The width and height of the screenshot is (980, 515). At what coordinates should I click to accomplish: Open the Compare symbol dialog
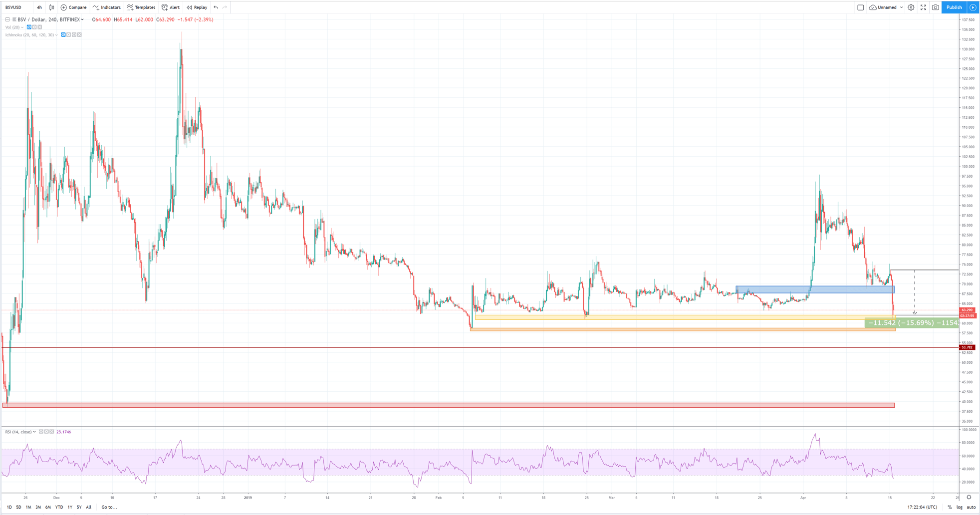click(x=73, y=7)
